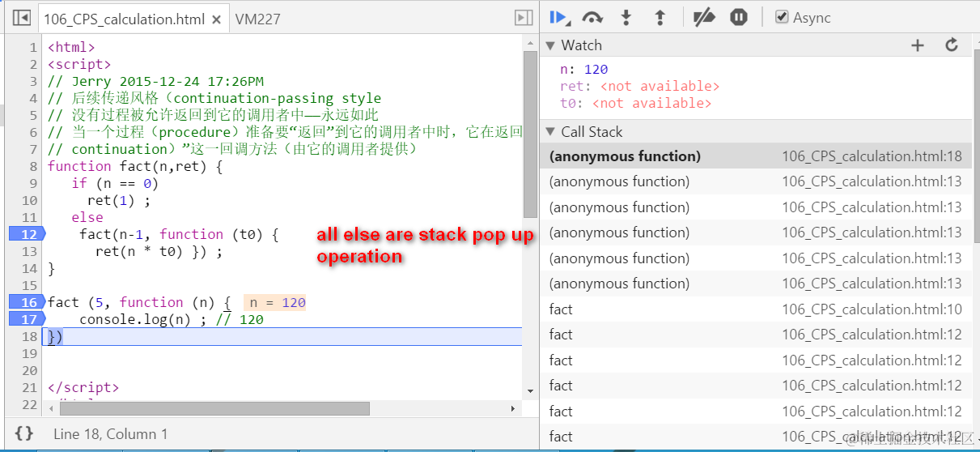The width and height of the screenshot is (980, 452).
Task: Click Line 18, Column 1 status text
Action: click(x=111, y=434)
